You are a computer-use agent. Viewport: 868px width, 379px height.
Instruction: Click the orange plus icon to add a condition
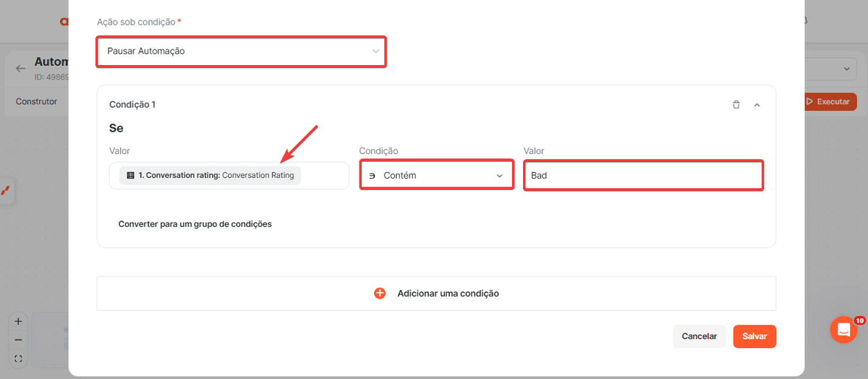[x=380, y=294]
